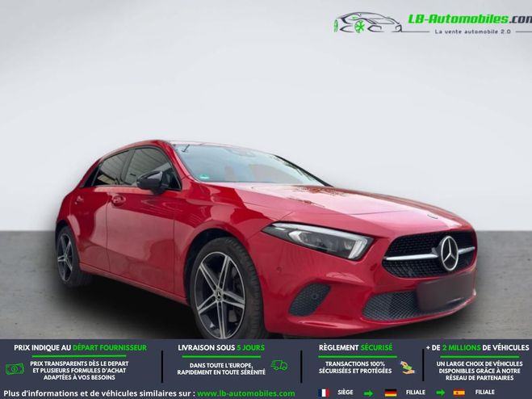The width and height of the screenshot is (532, 399).
Task: Click 'DANS TOUTE L'EUROPE' delivery description
Action: coord(221,369)
